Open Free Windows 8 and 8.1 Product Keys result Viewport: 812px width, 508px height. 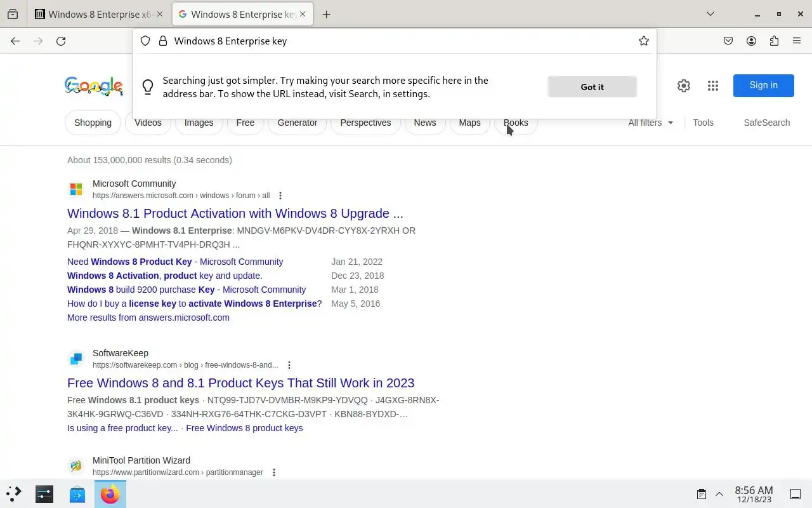click(x=241, y=383)
